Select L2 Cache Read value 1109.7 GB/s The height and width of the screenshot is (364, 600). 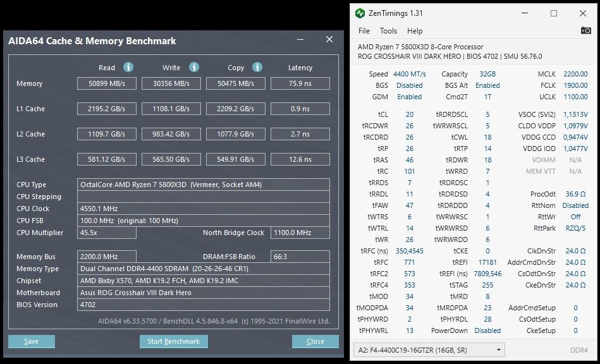(x=107, y=134)
